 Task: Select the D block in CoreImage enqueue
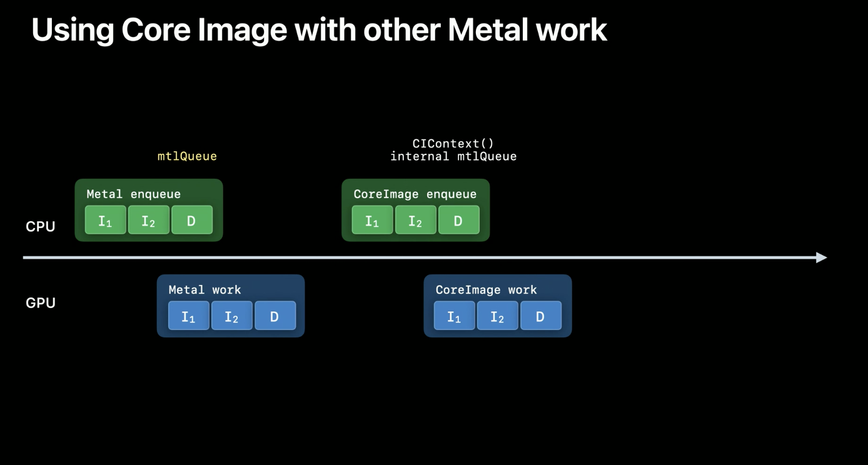[459, 220]
